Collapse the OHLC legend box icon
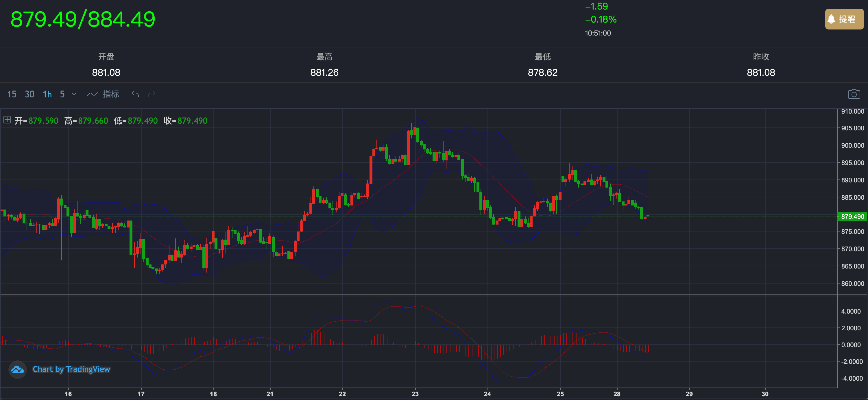Viewport: 868px width, 400px height. coord(7,120)
